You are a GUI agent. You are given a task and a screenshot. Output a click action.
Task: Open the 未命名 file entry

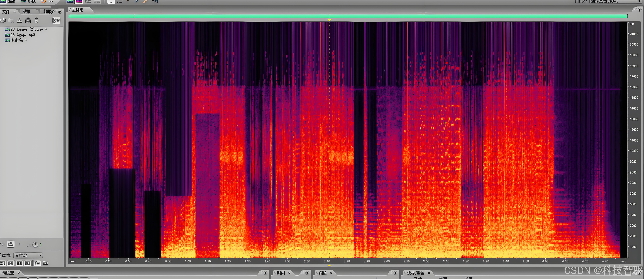(16, 40)
